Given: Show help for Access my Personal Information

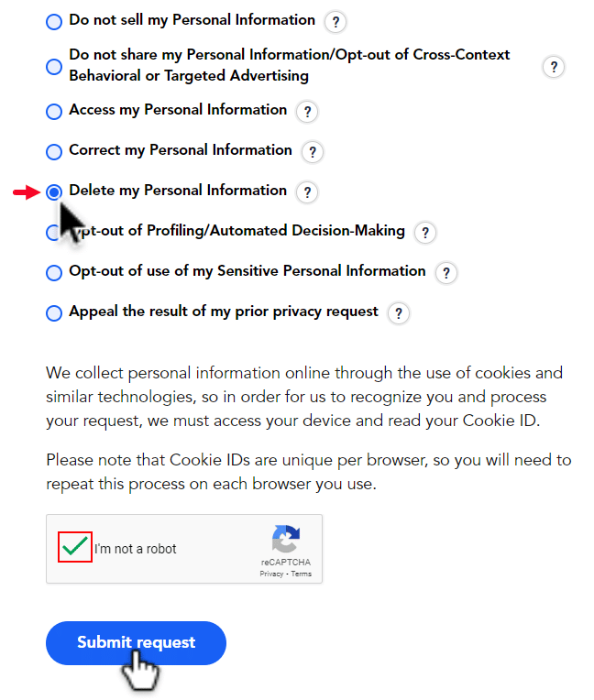Looking at the screenshot, I should 307,111.
